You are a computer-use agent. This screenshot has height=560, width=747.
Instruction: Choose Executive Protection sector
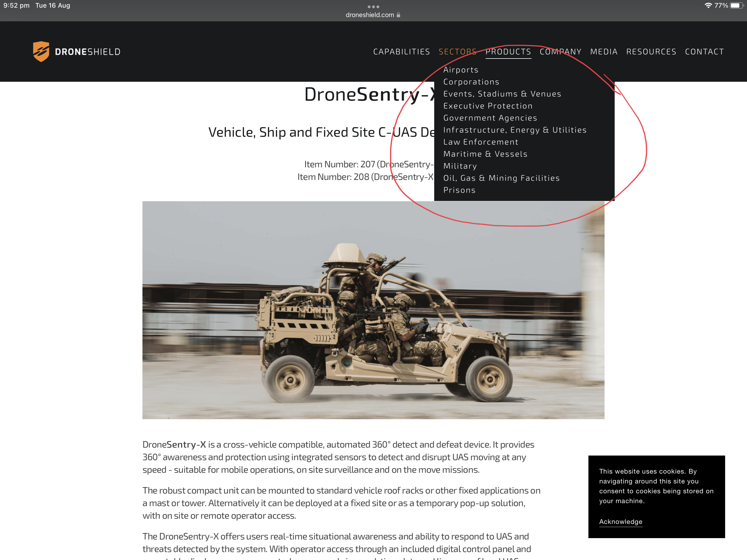pos(488,106)
